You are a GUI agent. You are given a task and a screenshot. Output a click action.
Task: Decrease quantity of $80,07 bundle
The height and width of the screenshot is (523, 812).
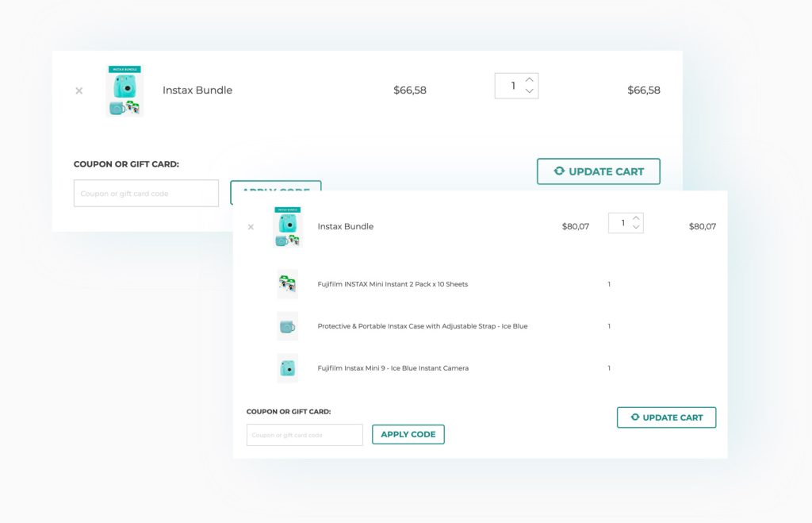click(636, 227)
